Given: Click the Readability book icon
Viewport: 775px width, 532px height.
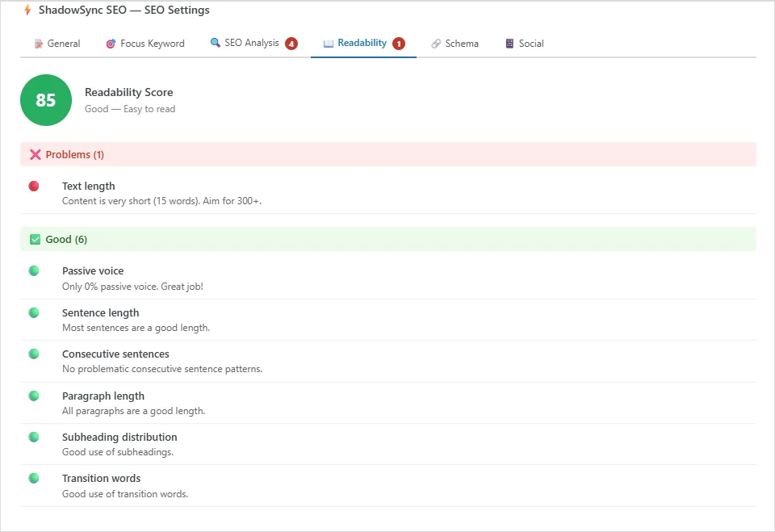Looking at the screenshot, I should 329,44.
